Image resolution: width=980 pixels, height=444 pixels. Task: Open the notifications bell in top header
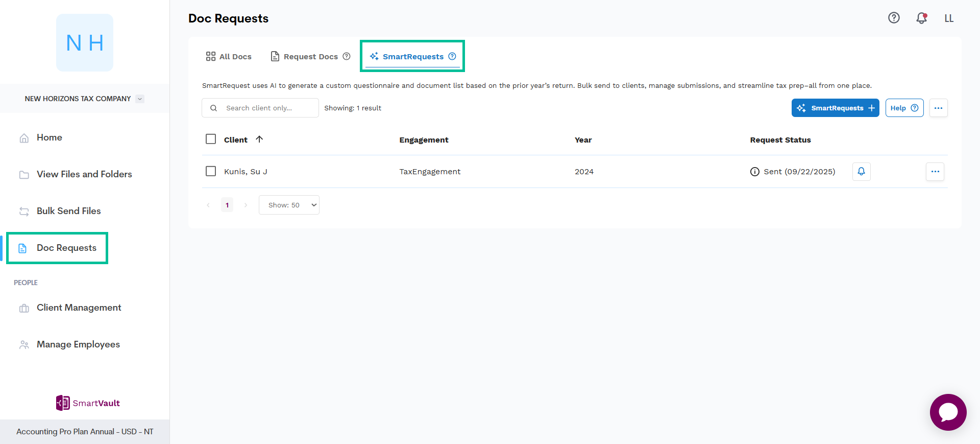point(921,18)
